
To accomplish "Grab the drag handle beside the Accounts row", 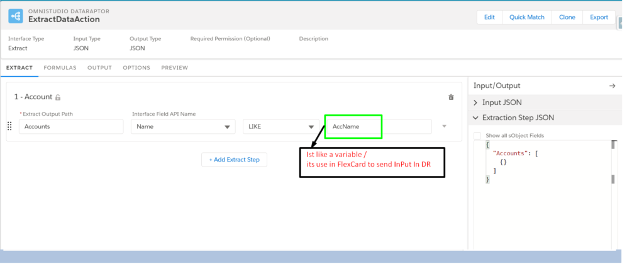I will [x=10, y=126].
